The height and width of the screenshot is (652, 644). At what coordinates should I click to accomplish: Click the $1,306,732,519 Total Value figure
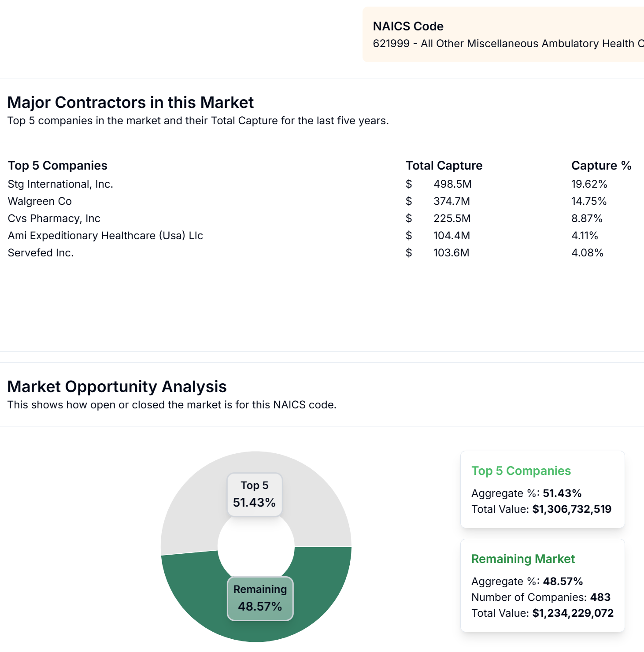coord(571,509)
